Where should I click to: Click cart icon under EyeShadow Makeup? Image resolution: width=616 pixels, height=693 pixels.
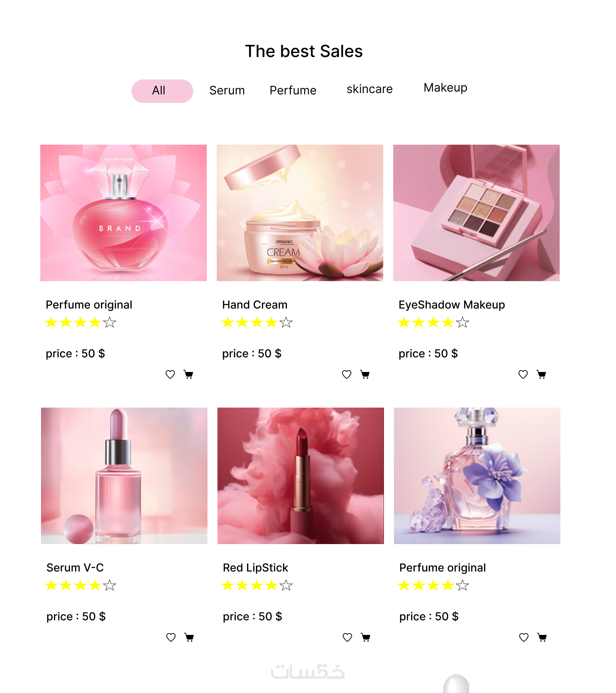click(541, 374)
